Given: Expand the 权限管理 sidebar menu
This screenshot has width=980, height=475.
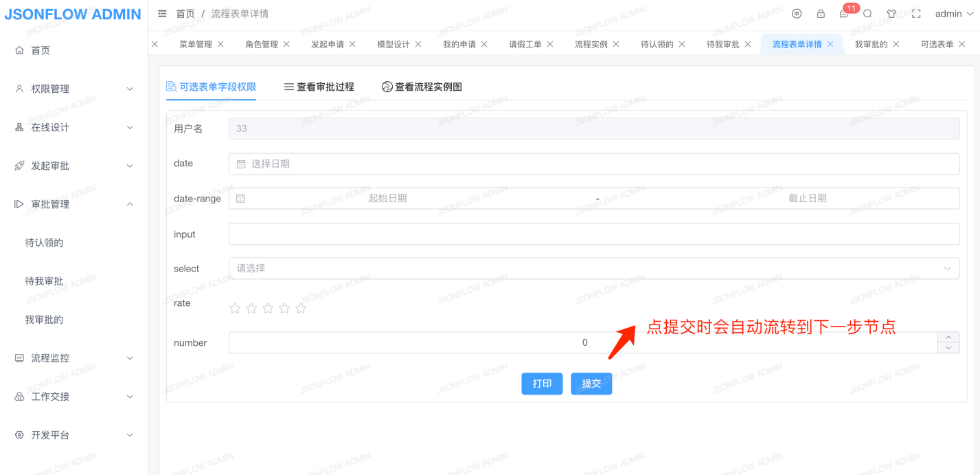Looking at the screenshot, I should pos(74,89).
